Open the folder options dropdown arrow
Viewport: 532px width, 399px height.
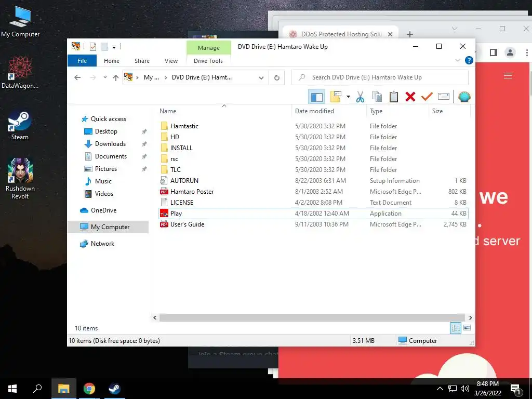coord(348,97)
